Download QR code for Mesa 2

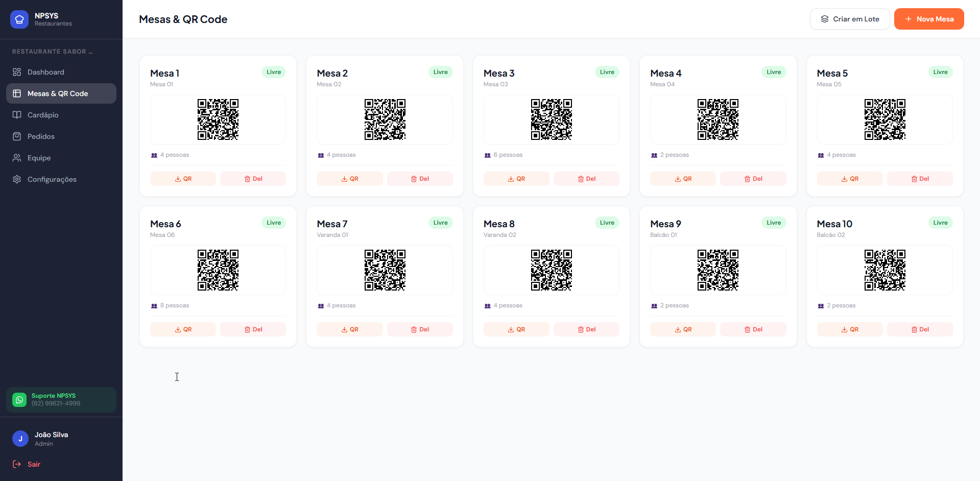tap(350, 179)
